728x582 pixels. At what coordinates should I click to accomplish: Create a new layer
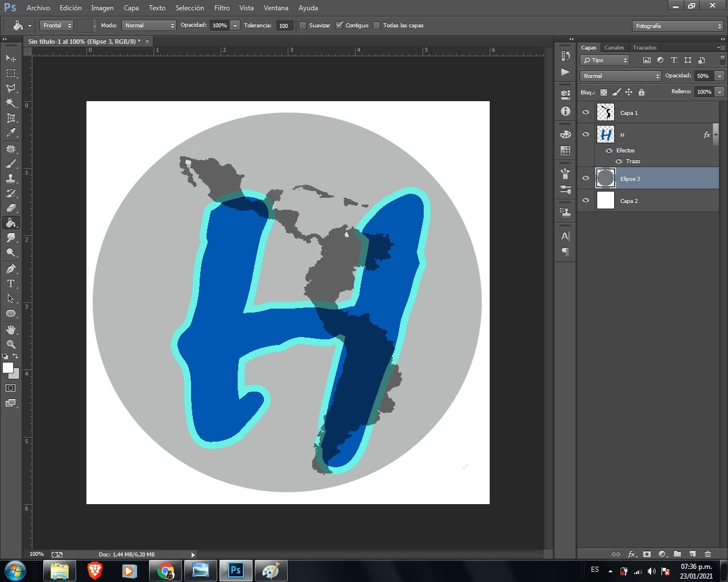tap(692, 554)
